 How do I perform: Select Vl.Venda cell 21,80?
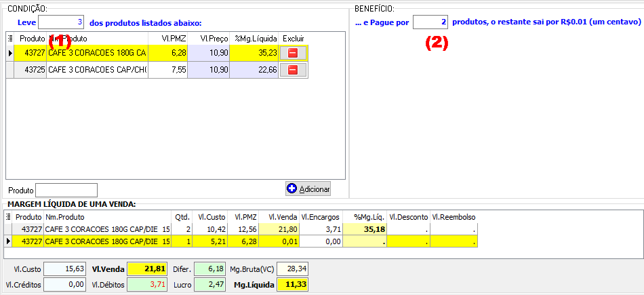coord(279,230)
